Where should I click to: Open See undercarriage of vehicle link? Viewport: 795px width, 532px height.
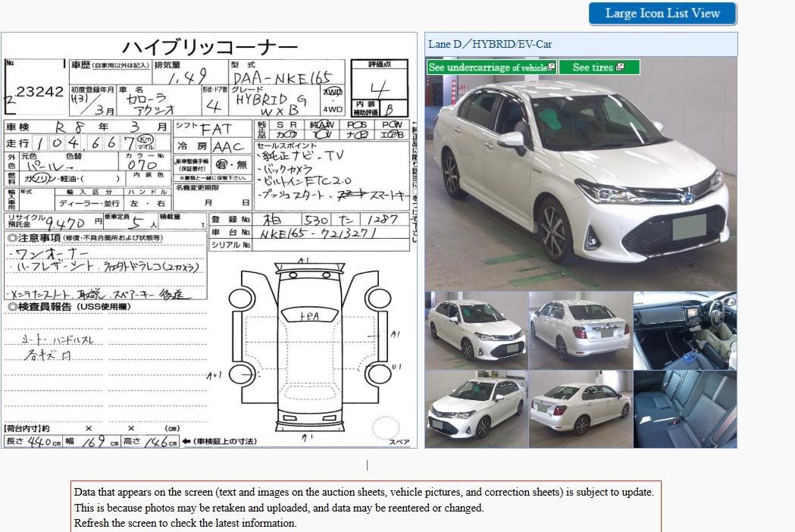click(491, 67)
